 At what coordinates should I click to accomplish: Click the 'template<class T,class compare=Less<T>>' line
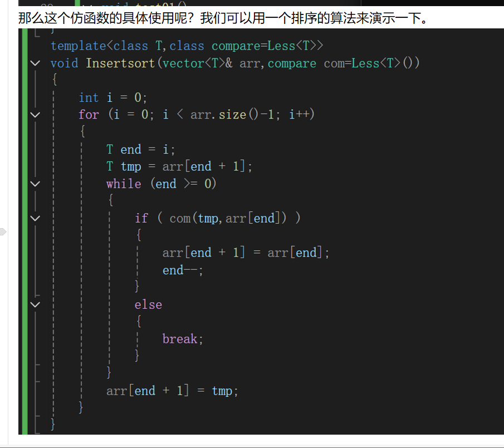pos(187,46)
